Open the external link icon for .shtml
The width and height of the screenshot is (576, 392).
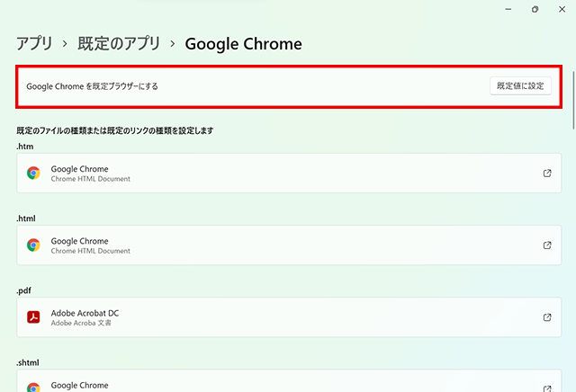(x=547, y=387)
